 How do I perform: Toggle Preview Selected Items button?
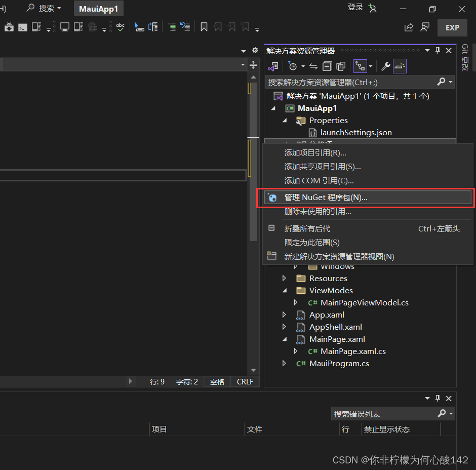click(x=400, y=66)
